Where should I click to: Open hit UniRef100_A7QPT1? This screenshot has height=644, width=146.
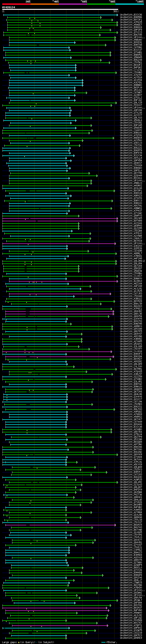pos(131,625)
